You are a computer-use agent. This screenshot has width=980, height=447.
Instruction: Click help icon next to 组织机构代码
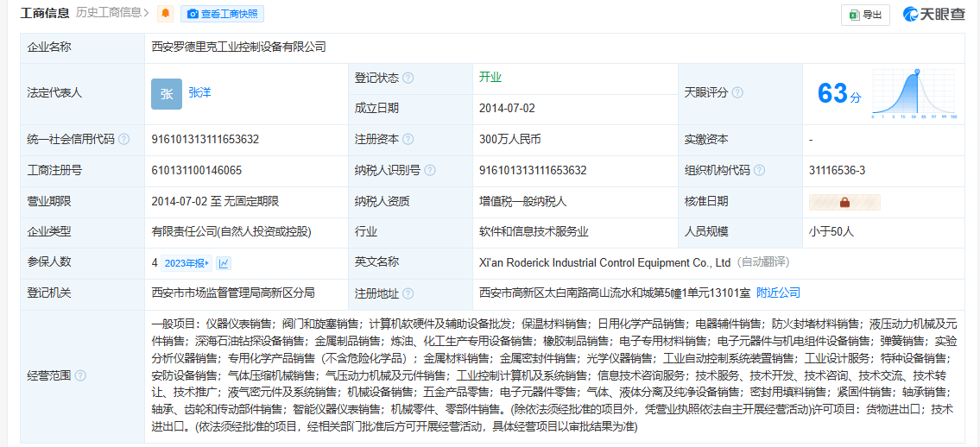click(x=759, y=171)
